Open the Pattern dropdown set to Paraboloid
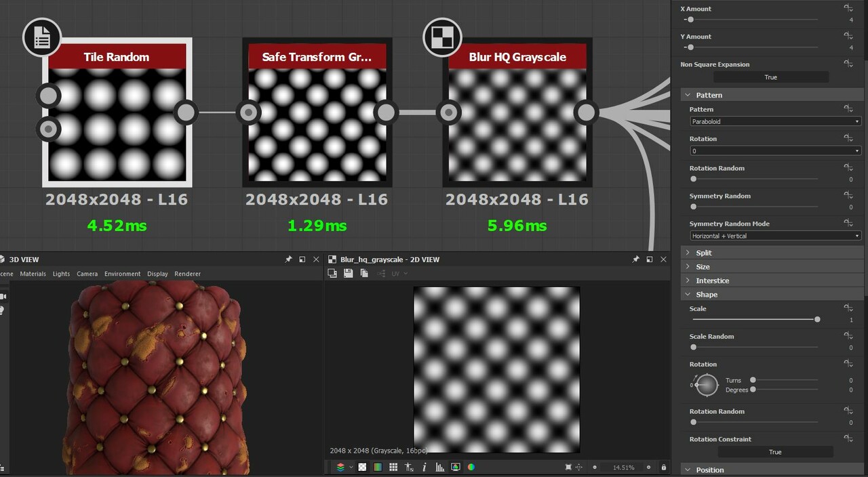Image resolution: width=868 pixels, height=477 pixels. (x=775, y=121)
